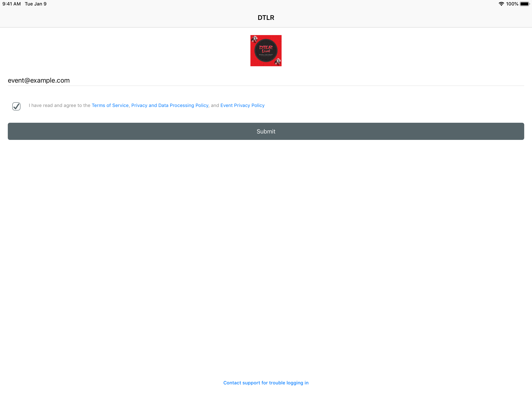
Task: Click the email input field
Action: (x=266, y=80)
